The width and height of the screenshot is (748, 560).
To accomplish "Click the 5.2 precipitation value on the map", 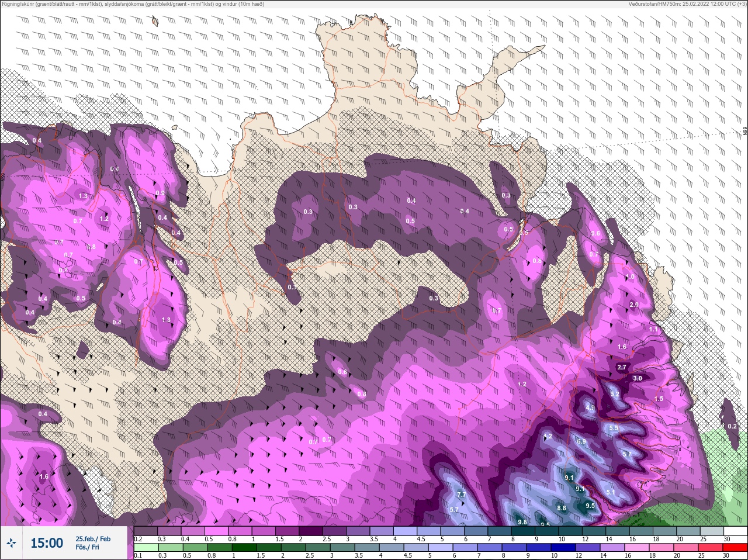I will [615, 395].
